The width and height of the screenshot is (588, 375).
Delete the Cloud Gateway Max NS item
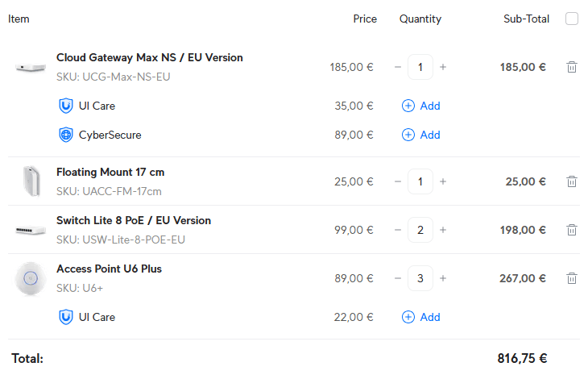click(572, 67)
